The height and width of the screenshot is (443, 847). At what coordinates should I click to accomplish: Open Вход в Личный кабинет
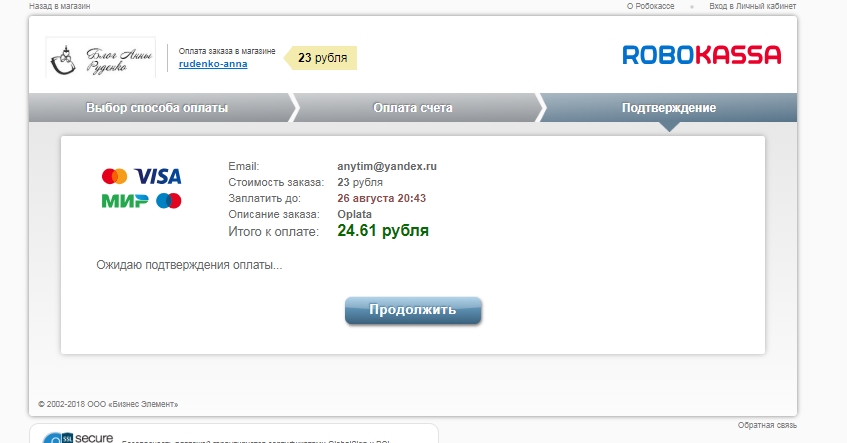pos(752,6)
